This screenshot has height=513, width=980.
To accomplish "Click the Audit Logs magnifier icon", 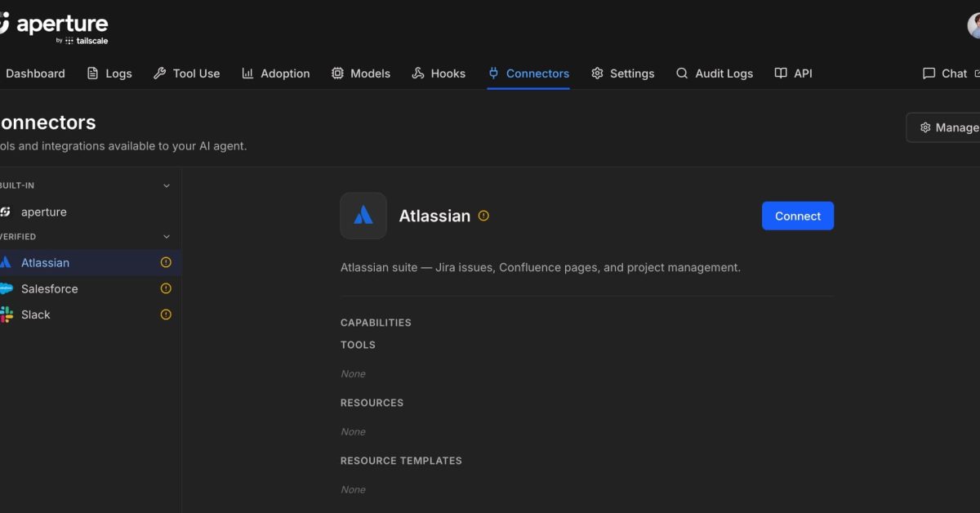I will (x=682, y=74).
